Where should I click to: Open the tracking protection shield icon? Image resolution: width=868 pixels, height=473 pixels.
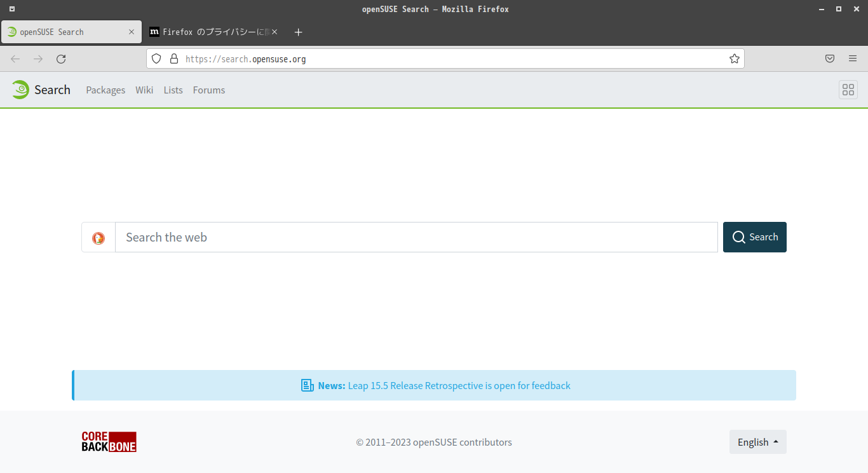(156, 58)
